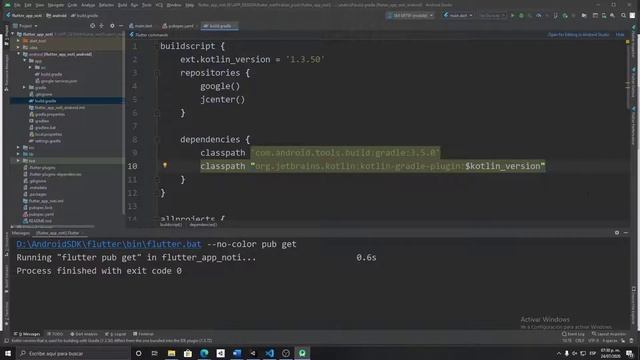This screenshot has width=640, height=360.
Task: Expand the gradle folder node
Action: pos(24,87)
